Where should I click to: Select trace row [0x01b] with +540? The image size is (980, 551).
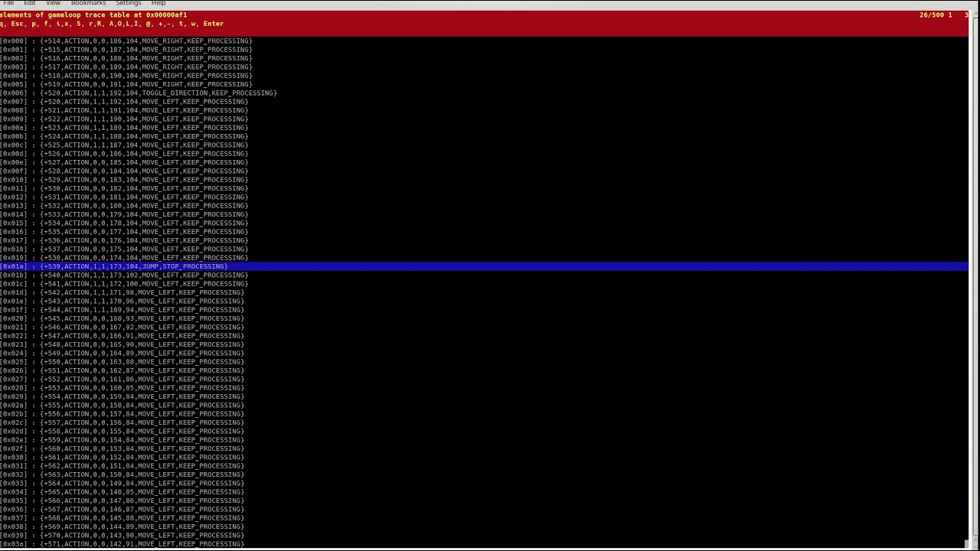pyautogui.click(x=124, y=275)
